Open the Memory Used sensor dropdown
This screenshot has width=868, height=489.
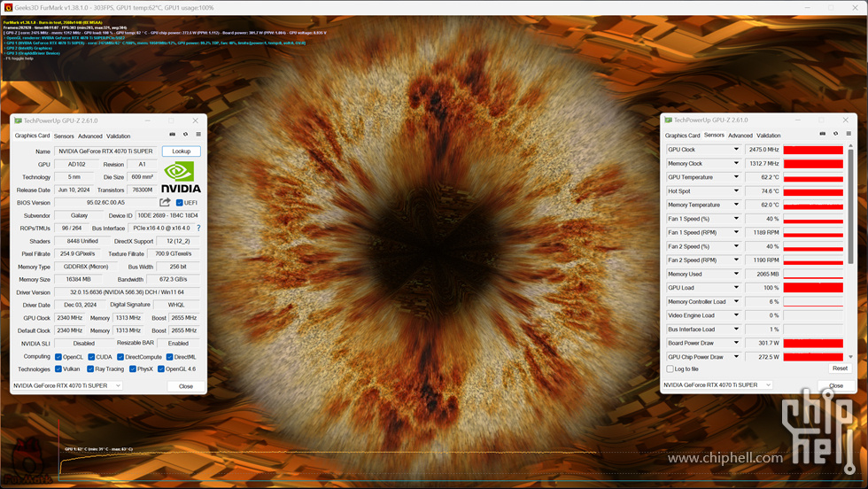[x=736, y=274]
